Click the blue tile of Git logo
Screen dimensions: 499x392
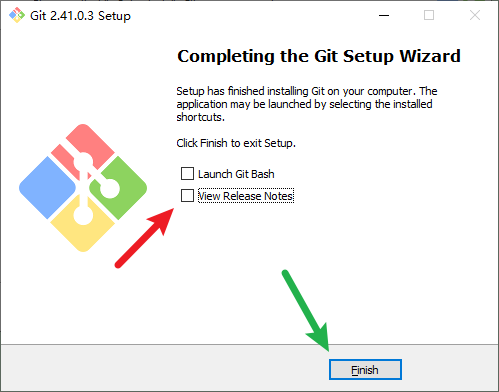[47, 188]
